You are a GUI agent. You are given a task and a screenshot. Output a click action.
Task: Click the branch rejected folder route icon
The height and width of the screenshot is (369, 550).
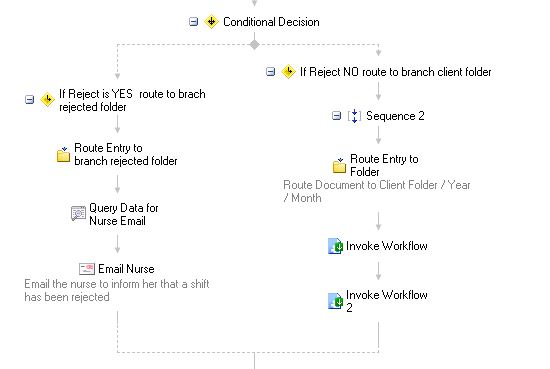coord(63,154)
